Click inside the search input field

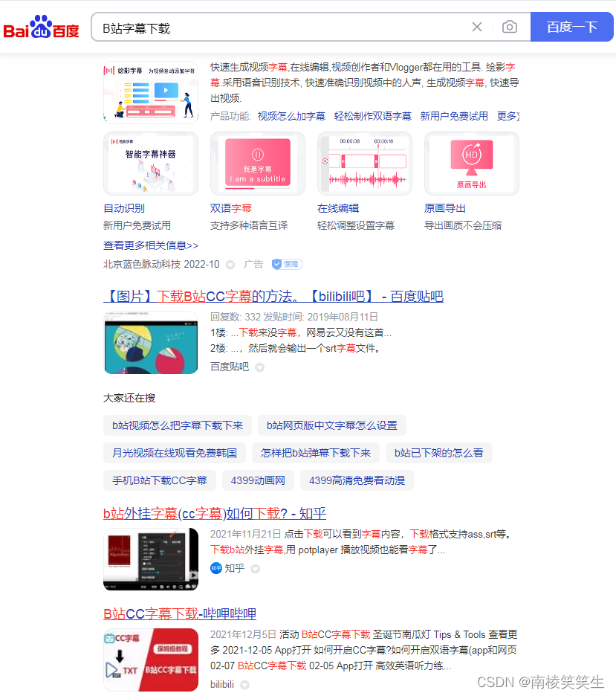282,27
